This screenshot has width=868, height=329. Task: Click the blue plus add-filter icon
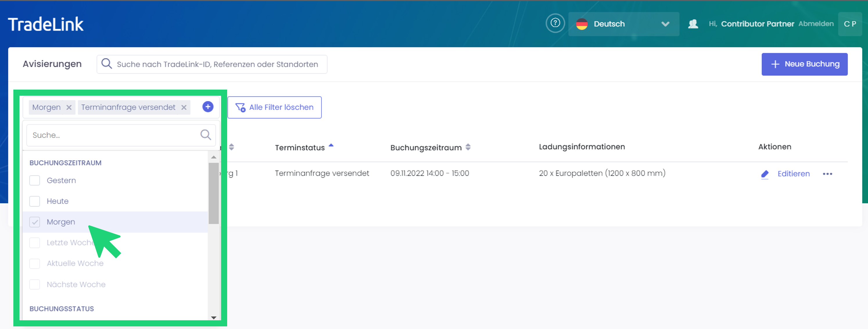(208, 107)
